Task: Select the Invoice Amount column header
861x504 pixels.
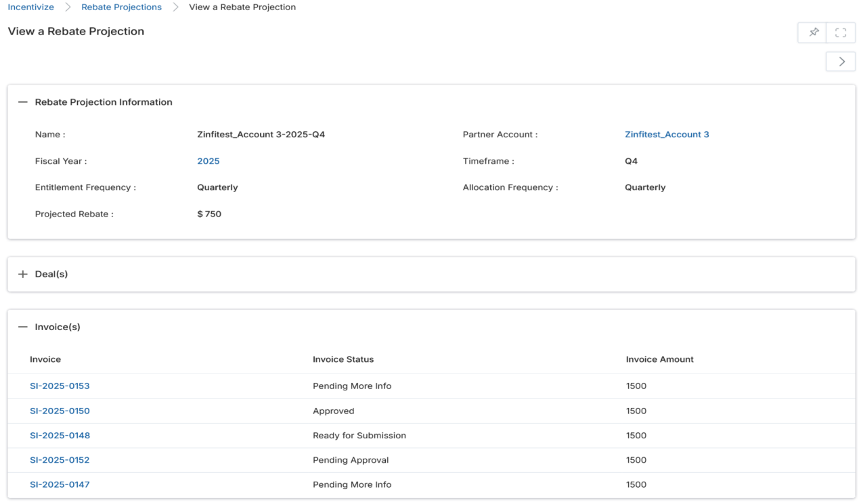Action: [660, 359]
